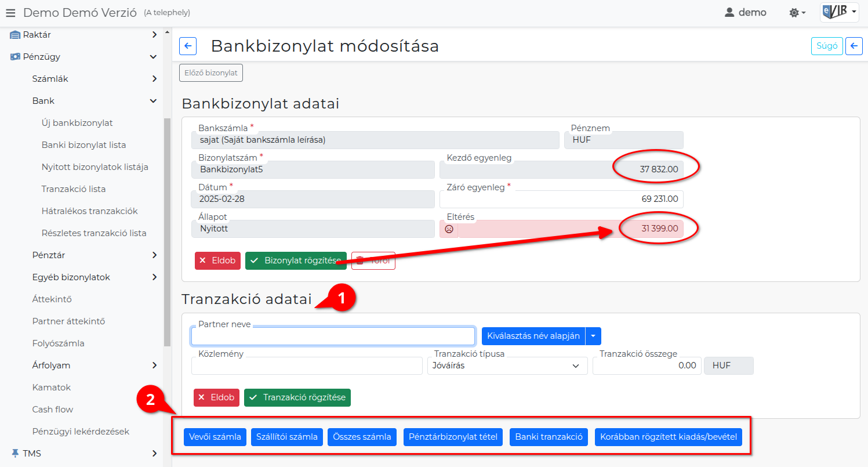Open Új bankbizonylat menu item

[x=77, y=123]
